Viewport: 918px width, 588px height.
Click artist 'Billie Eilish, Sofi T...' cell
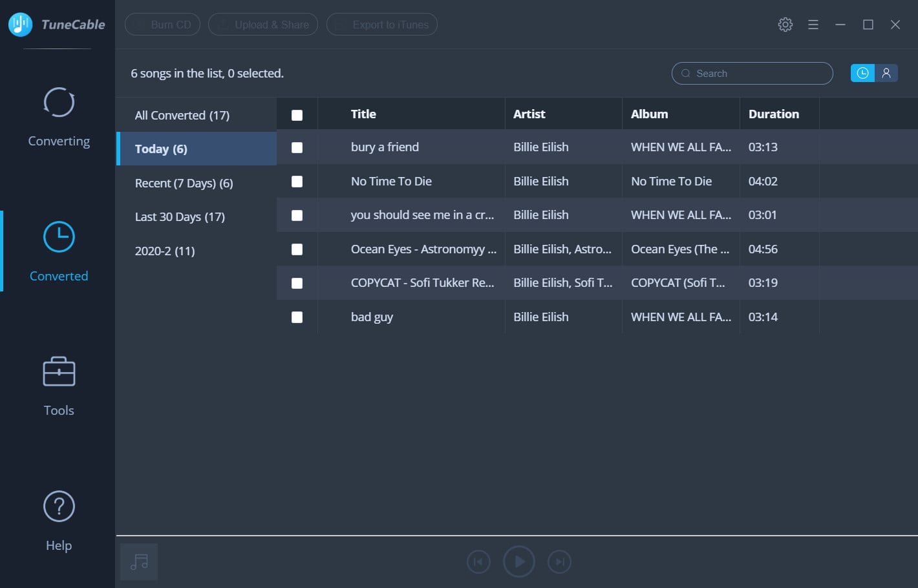563,283
